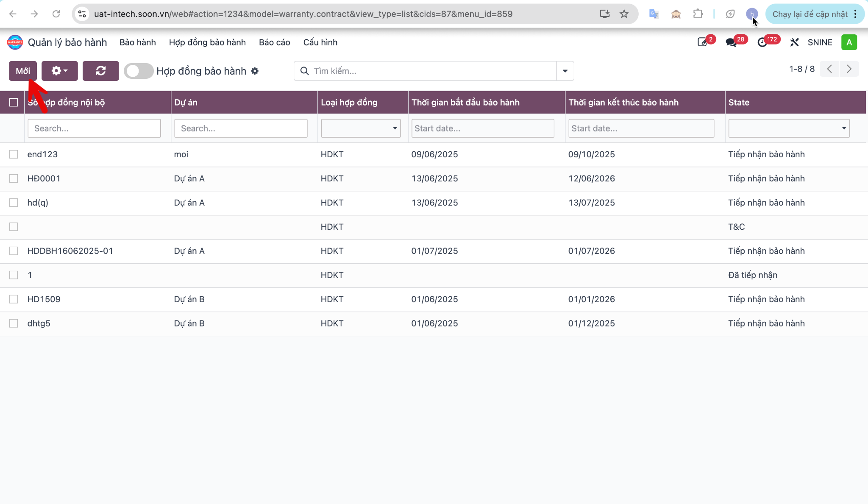The height and width of the screenshot is (504, 868).
Task: Click Chạy lại để cập nhật button
Action: pyautogui.click(x=810, y=14)
